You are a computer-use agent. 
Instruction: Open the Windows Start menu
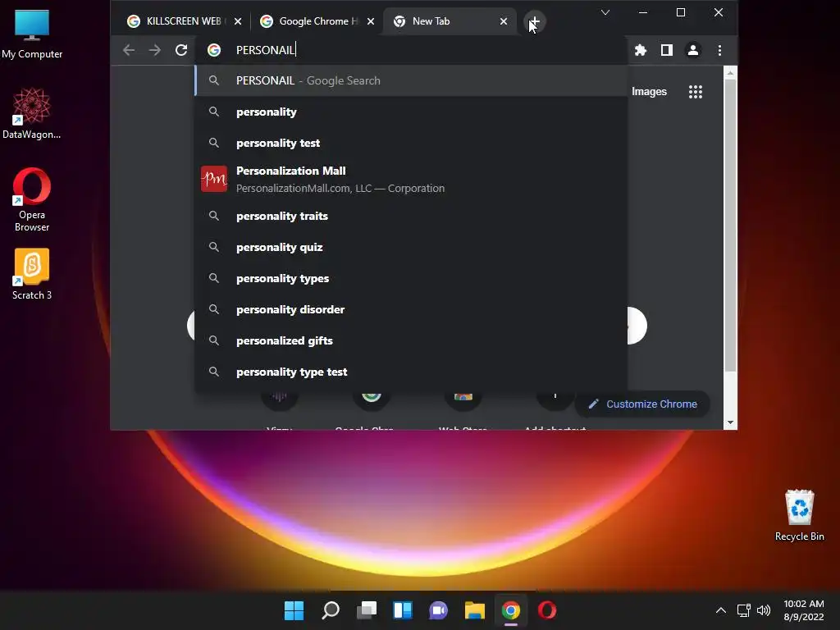pos(294,609)
